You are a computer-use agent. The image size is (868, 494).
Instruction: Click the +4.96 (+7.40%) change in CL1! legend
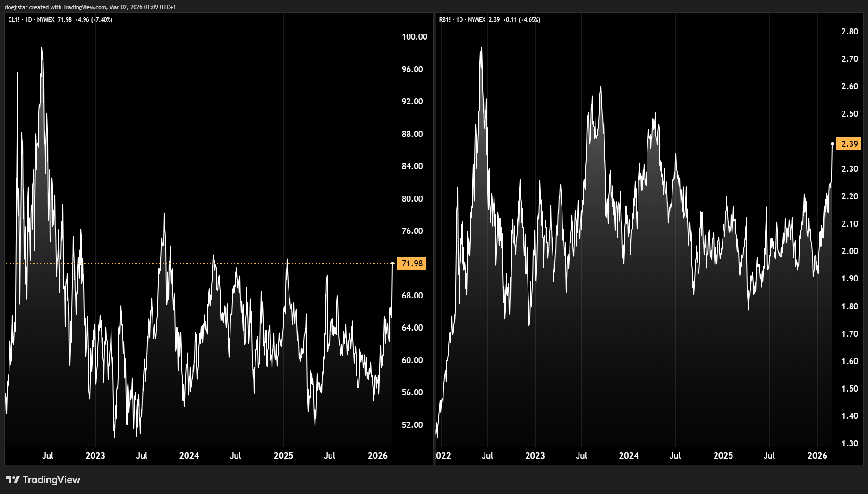(94, 20)
